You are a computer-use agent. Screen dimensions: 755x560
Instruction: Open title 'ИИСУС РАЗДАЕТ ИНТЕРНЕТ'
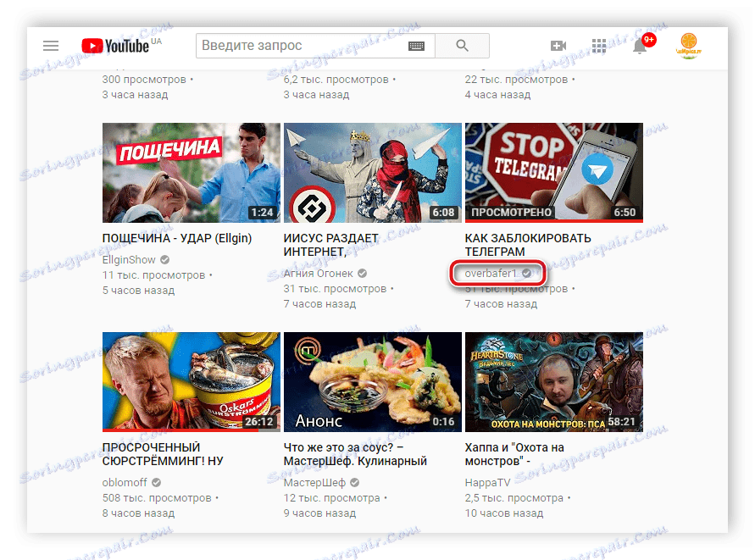coord(331,245)
